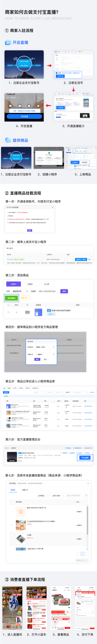Click the 关键字 search input field

point(48,291)
